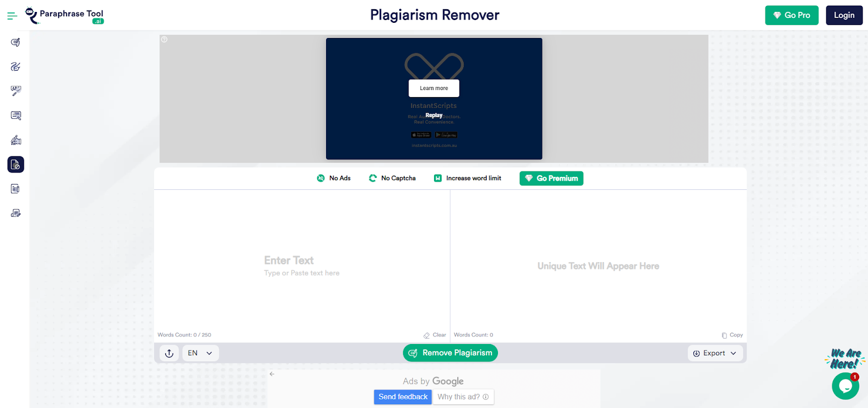Open the hamburger sidebar menu

12,16
